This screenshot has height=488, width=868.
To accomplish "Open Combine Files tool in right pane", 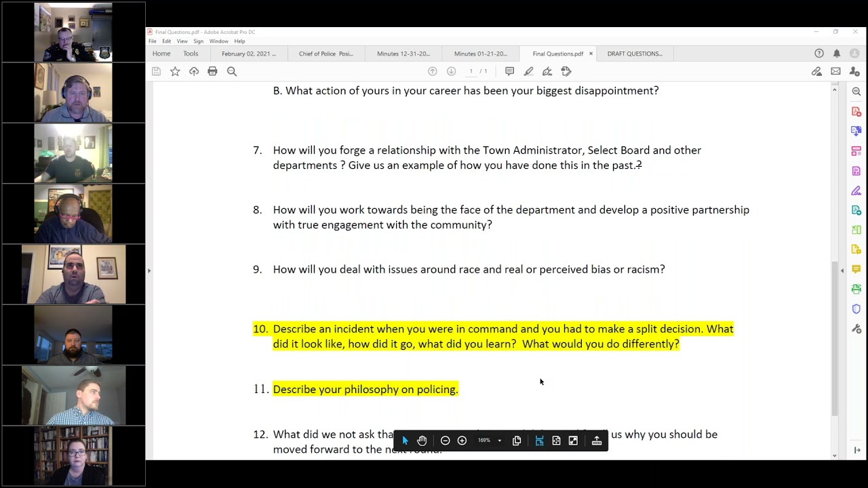I will [856, 131].
